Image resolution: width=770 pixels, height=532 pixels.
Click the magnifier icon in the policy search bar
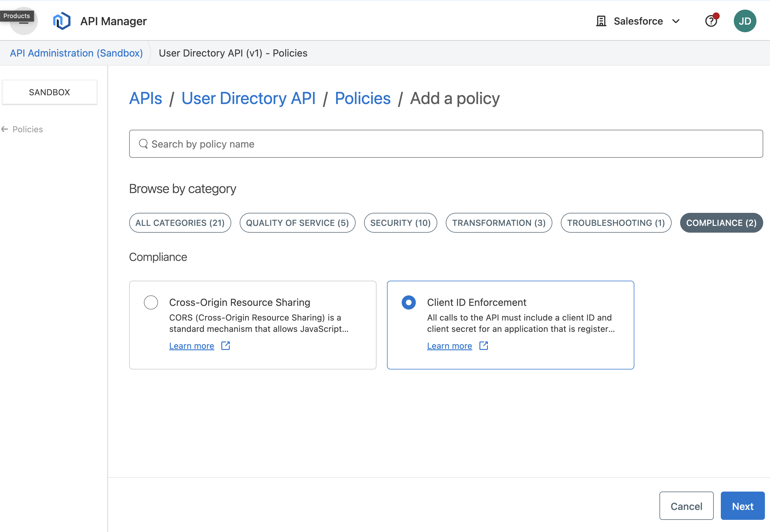tap(143, 143)
